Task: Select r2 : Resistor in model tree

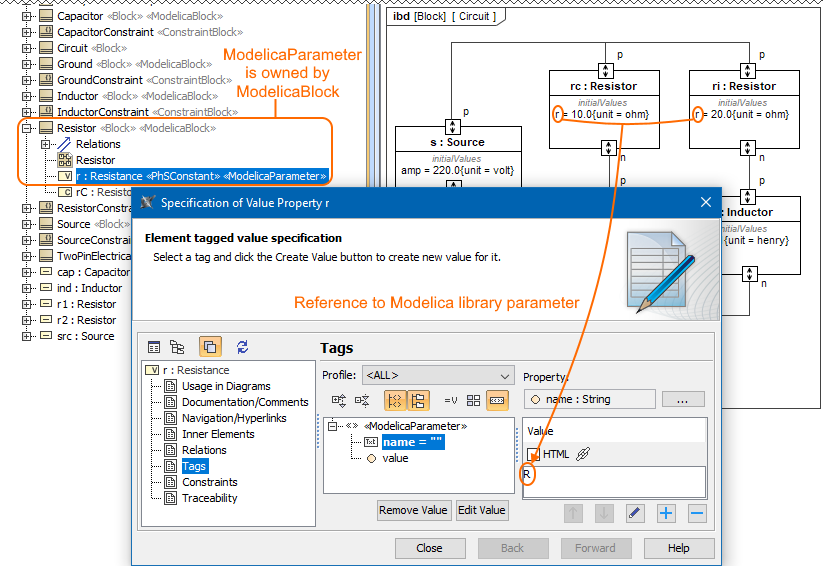Action: coord(87,320)
